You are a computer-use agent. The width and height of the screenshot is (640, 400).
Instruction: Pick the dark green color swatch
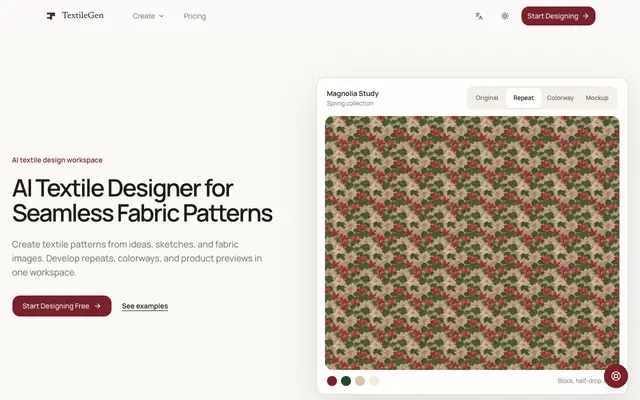[346, 381]
